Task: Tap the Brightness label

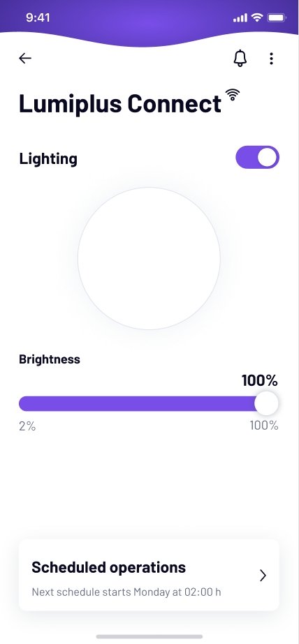Action: click(x=50, y=359)
